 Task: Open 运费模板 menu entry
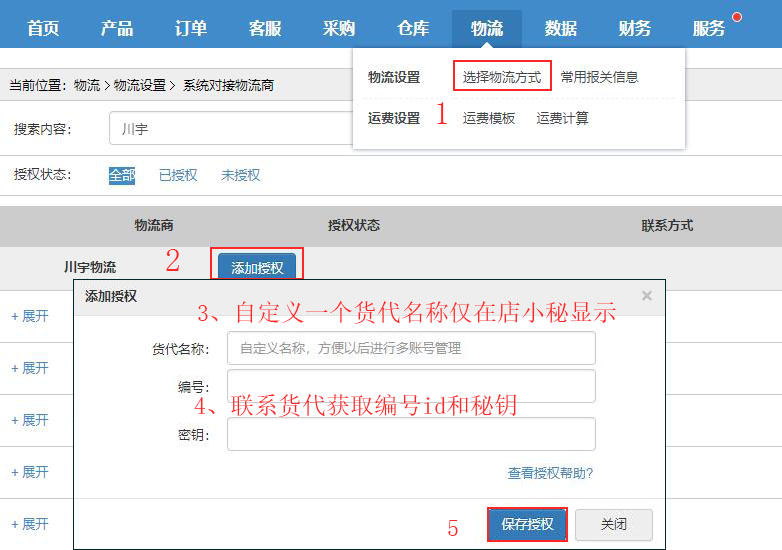(488, 118)
